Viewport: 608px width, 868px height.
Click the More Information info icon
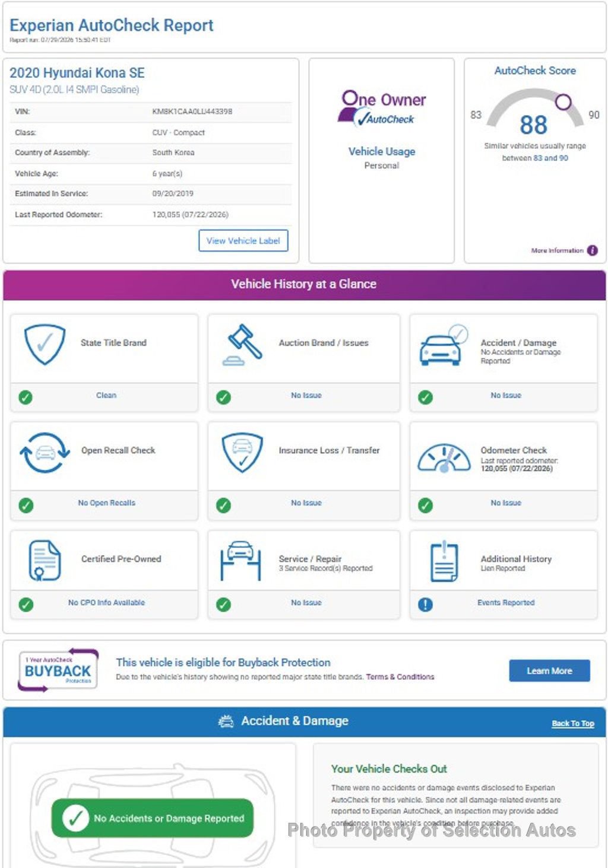[593, 250]
